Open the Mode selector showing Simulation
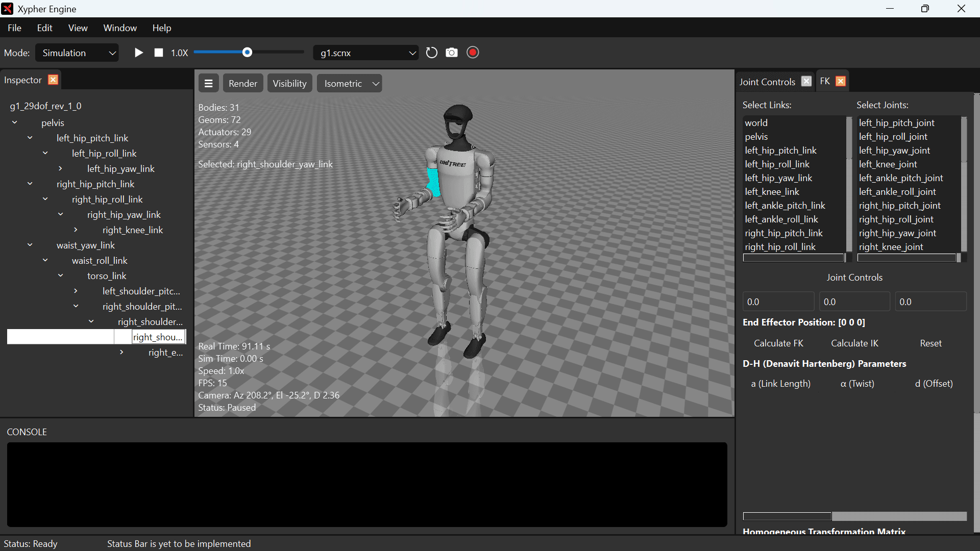This screenshot has width=980, height=551. 77,53
